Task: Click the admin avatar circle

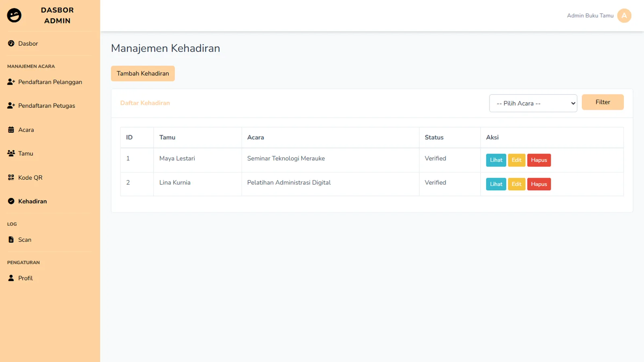Action: tap(624, 16)
